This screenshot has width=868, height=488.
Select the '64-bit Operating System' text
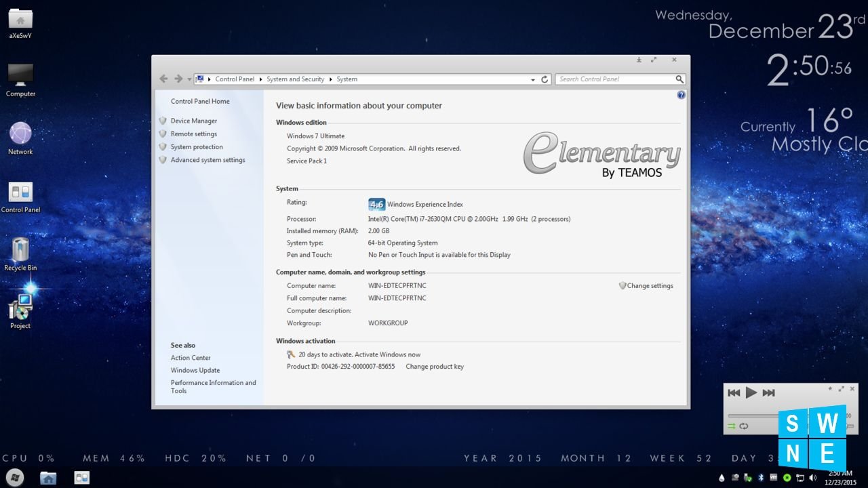(x=403, y=243)
